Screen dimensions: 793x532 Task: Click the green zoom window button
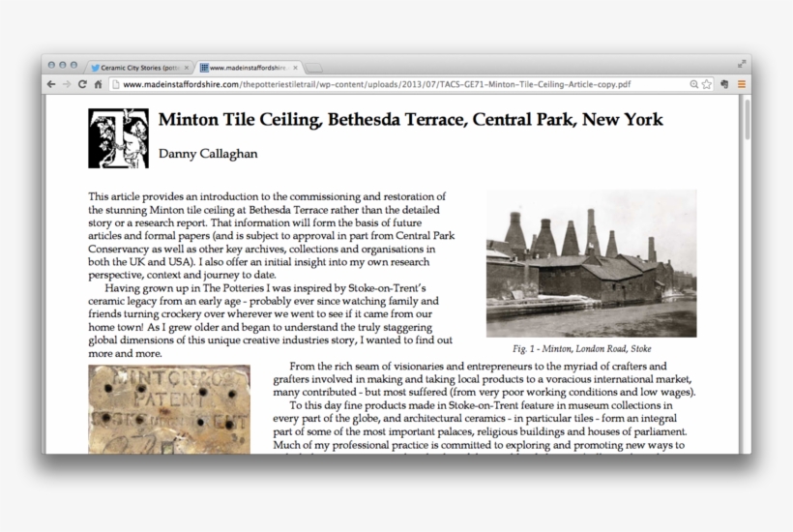point(73,65)
